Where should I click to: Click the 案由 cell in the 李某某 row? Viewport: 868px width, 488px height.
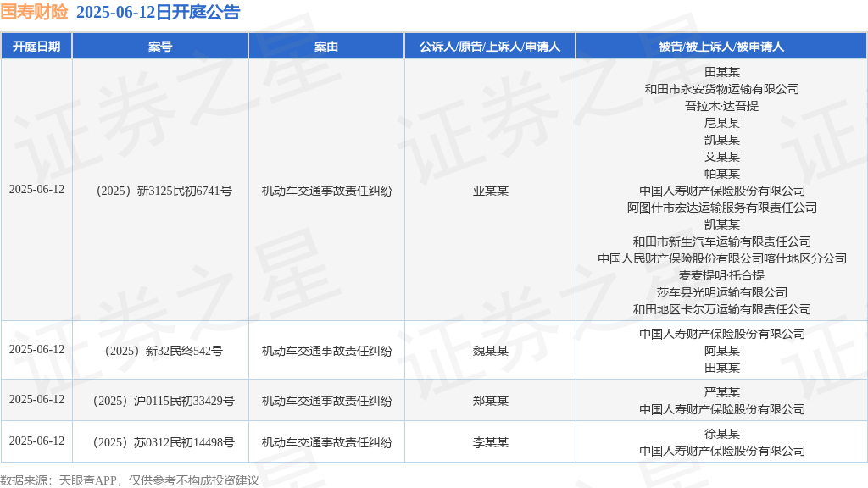click(x=326, y=442)
